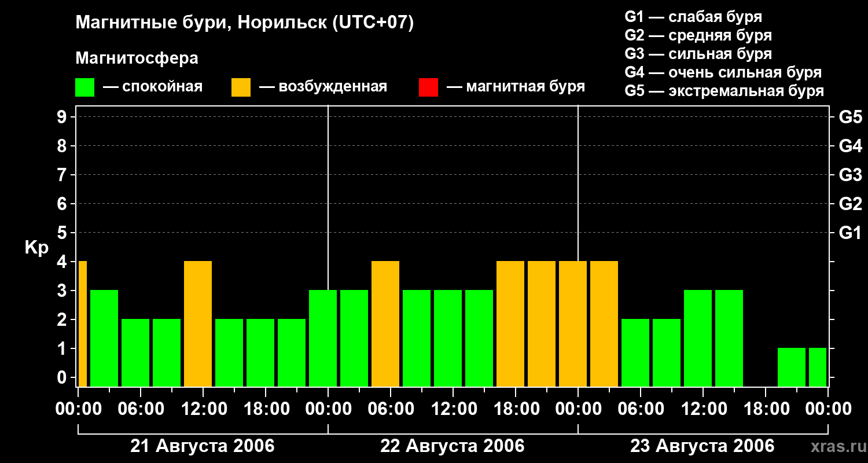The width and height of the screenshot is (868, 463).
Task: Click the '18:00' time label under 21 August
Action: pos(266,409)
